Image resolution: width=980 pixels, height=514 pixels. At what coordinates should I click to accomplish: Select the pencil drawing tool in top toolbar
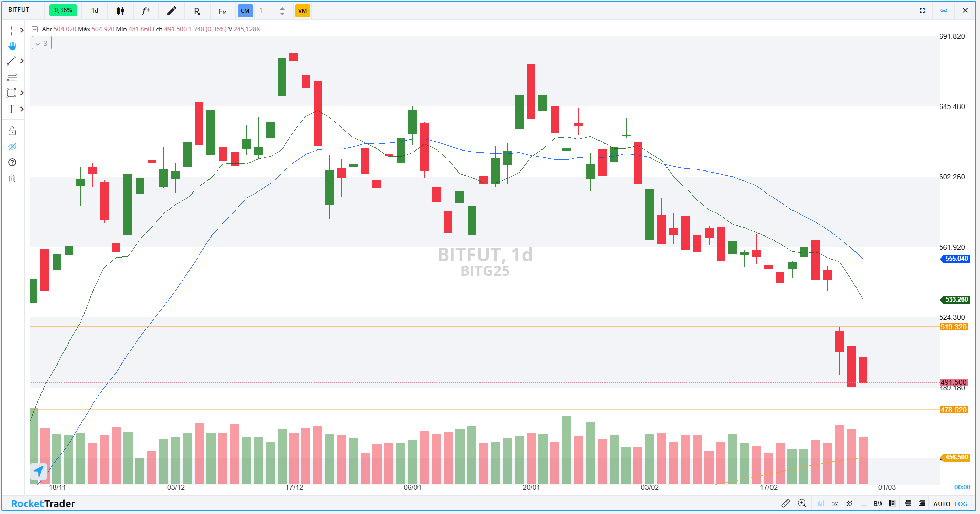pyautogui.click(x=172, y=11)
